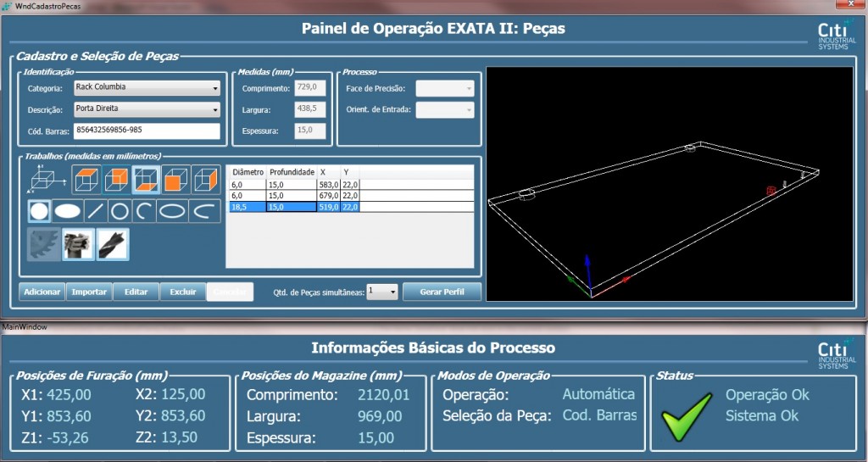Screen dimensions: 868x462
Task: Click the Citi logo in MainWindow
Action: click(837, 355)
